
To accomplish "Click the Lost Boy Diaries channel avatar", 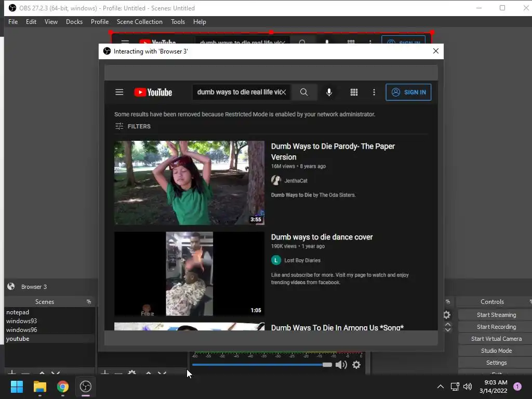I will (x=276, y=260).
